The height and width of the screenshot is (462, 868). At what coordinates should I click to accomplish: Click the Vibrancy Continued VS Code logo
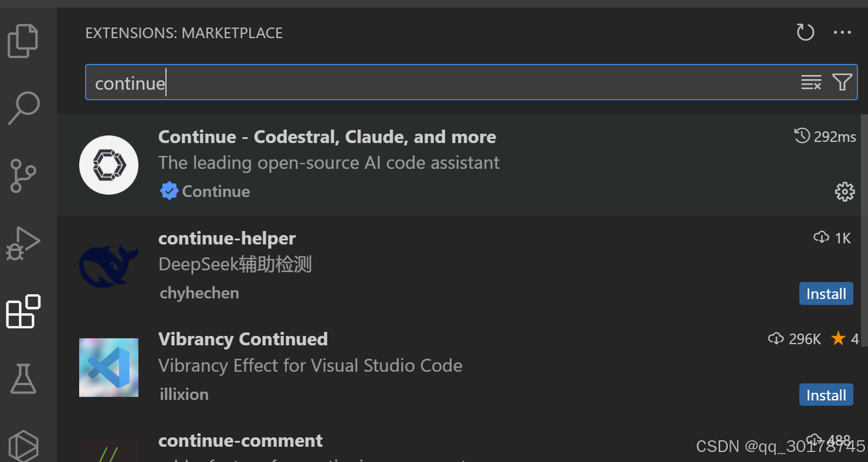point(108,368)
